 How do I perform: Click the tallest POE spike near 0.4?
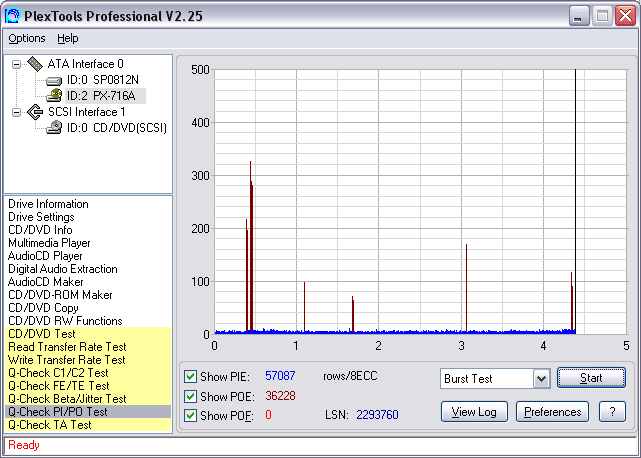(251, 246)
